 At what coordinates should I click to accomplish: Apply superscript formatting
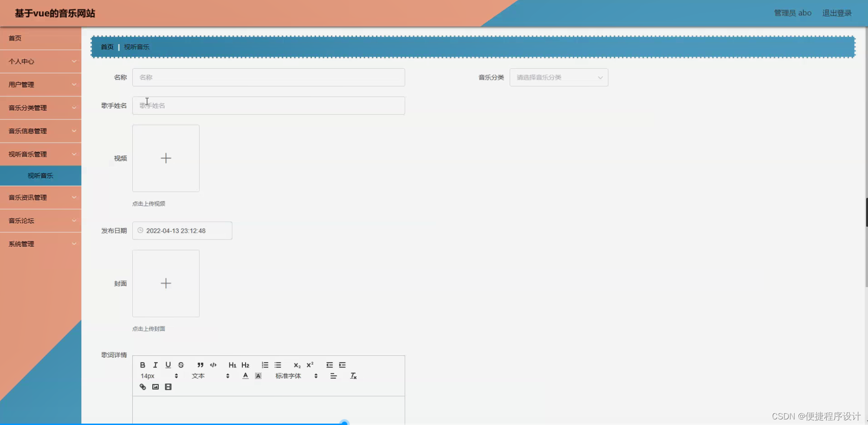point(310,365)
